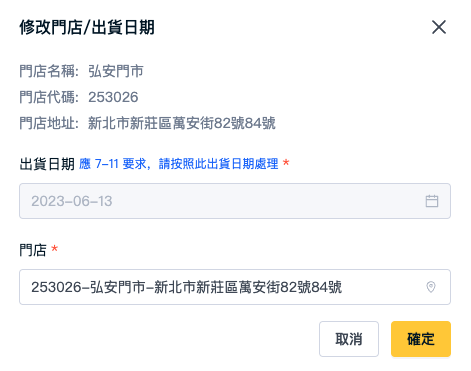
Task: Click the 出貨日期 field label
Action: [47, 164]
